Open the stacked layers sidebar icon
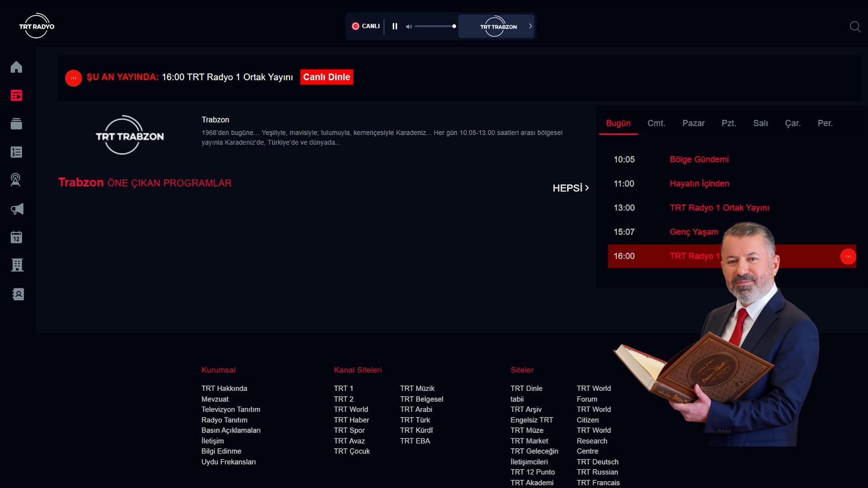 tap(16, 124)
